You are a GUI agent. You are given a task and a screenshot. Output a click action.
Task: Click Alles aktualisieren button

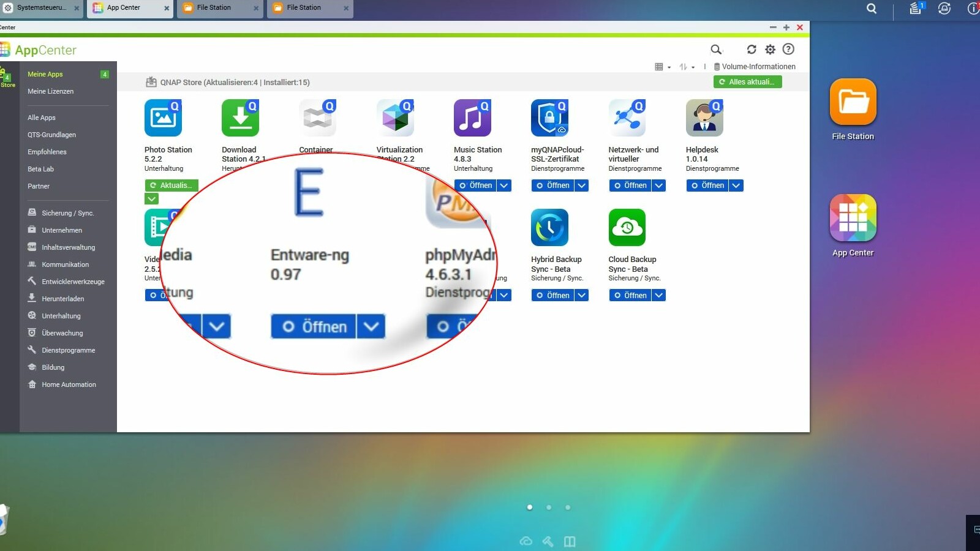[x=747, y=82]
